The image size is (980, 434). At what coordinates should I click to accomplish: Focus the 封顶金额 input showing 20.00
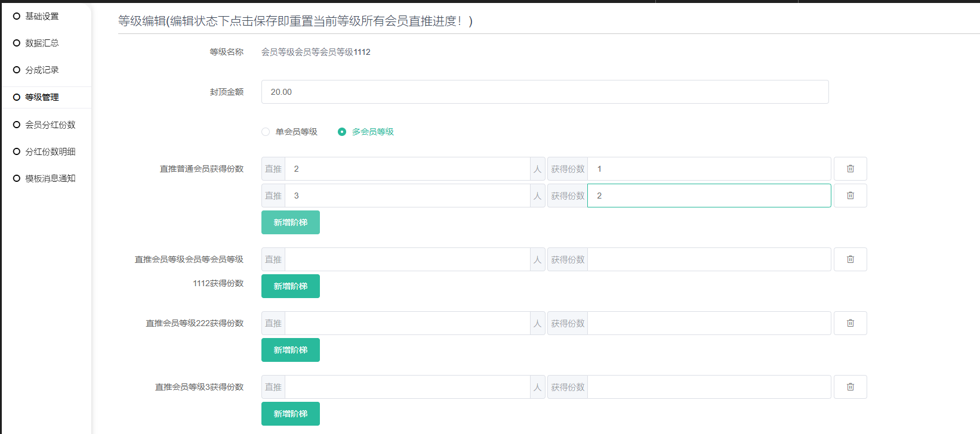tap(545, 92)
